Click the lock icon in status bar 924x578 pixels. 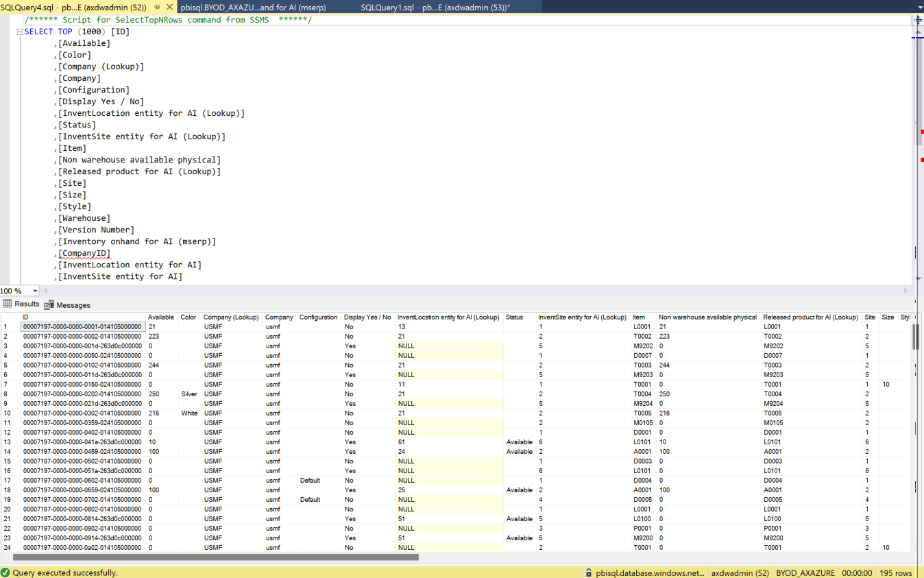click(588, 573)
